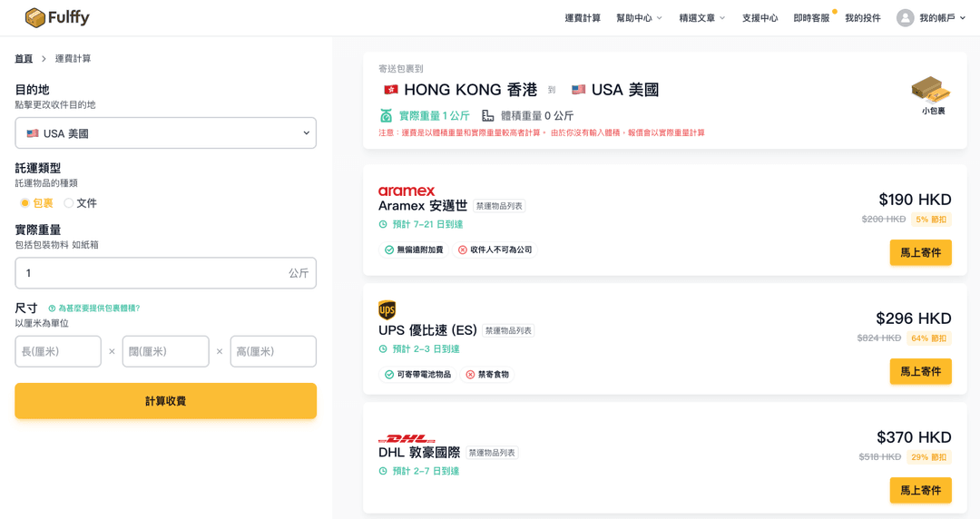Expand the 精選文章 menu
Viewport: 980px width, 519px height.
(701, 18)
